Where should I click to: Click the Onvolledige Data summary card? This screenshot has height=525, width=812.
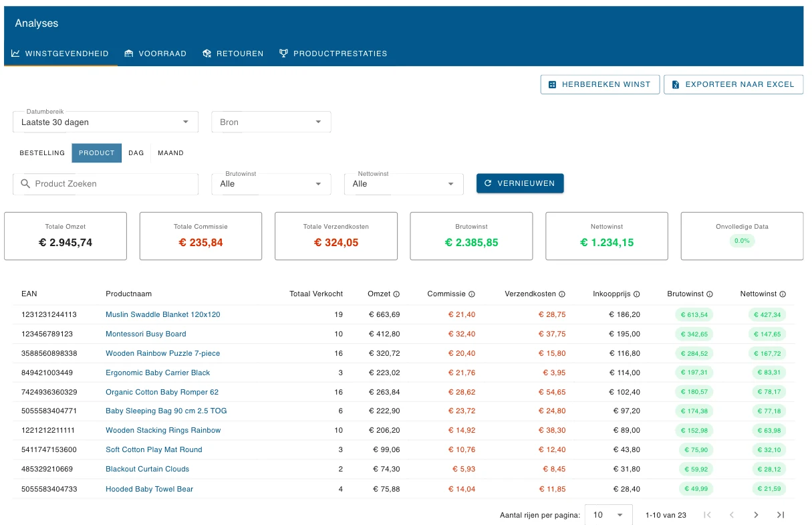(742, 236)
